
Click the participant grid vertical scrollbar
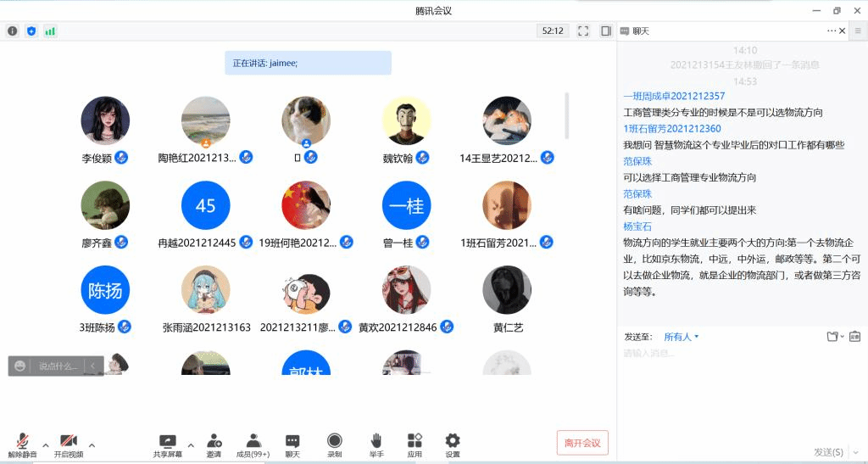coord(567,115)
